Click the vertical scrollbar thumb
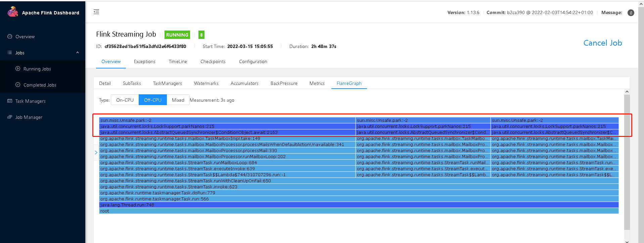The image size is (644, 243). point(627,162)
